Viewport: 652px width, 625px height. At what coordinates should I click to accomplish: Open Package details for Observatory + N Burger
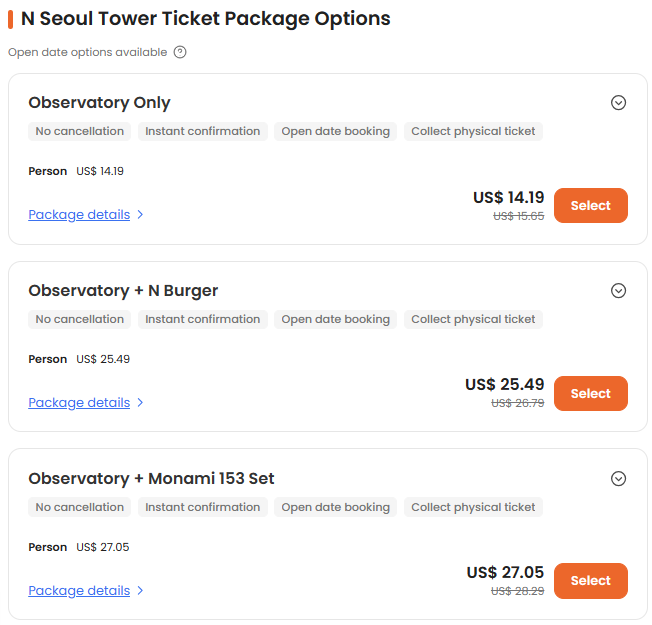click(x=79, y=402)
